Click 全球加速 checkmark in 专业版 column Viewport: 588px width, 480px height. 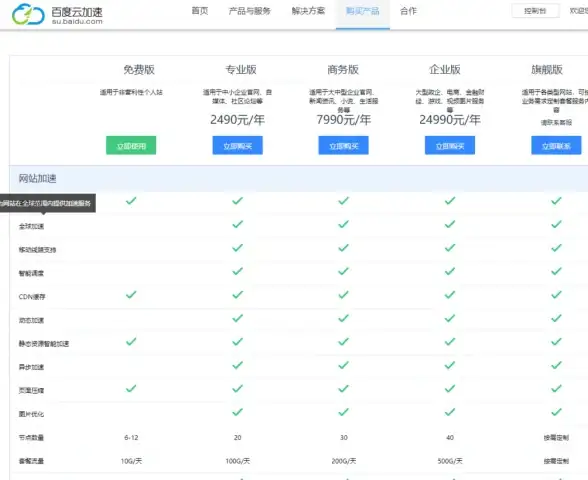[237, 224]
